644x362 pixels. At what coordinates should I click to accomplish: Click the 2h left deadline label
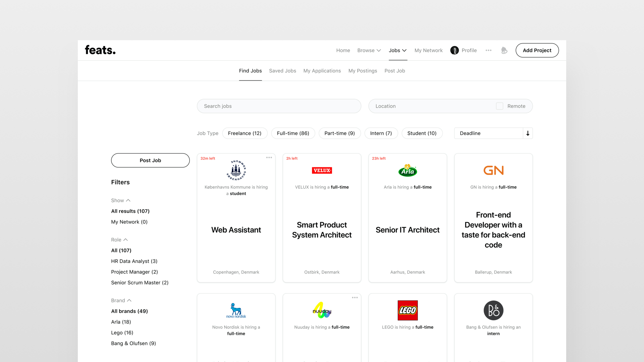pos(292,158)
